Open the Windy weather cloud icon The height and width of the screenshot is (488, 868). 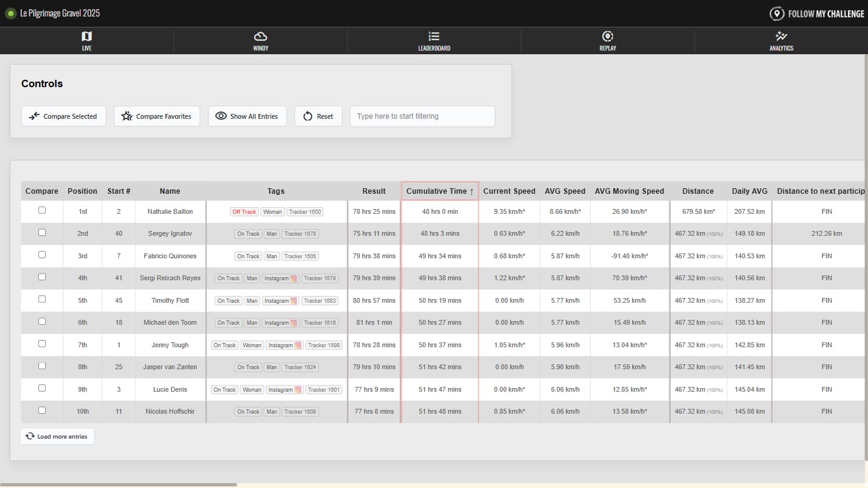(x=260, y=37)
